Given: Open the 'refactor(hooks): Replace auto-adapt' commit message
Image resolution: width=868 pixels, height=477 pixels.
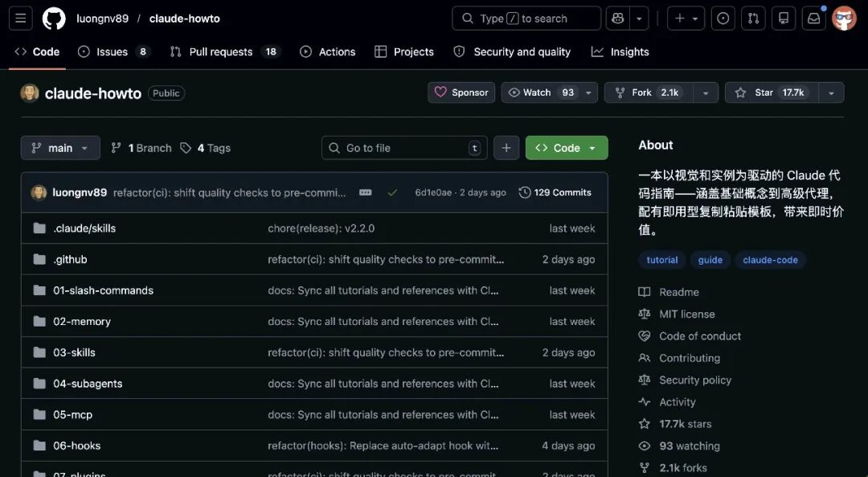Looking at the screenshot, I should click(x=383, y=446).
